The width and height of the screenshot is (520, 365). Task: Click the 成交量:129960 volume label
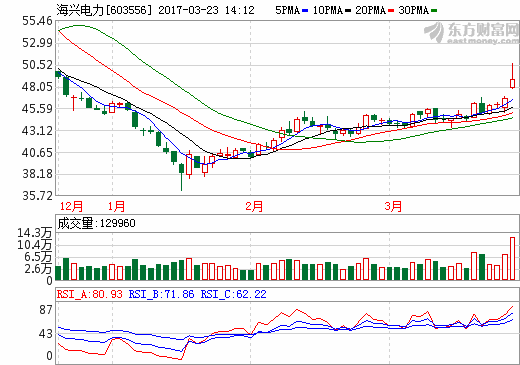96,223
